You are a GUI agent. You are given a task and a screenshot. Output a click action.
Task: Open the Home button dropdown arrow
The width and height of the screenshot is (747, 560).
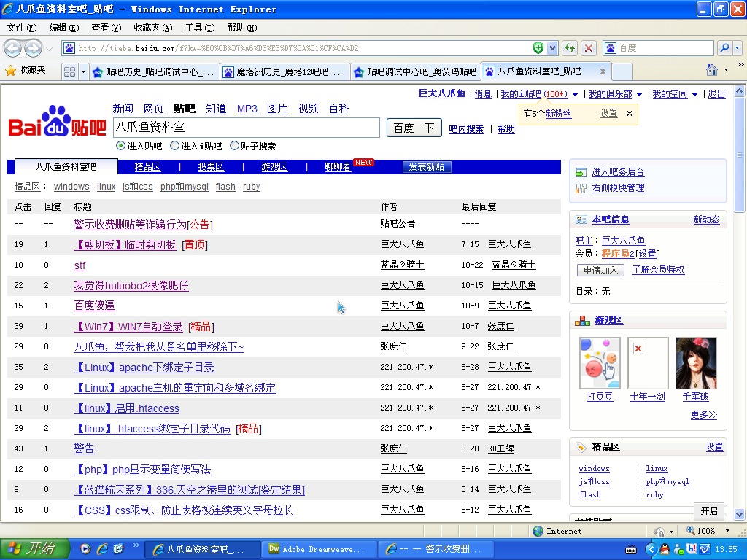pyautogui.click(x=726, y=70)
